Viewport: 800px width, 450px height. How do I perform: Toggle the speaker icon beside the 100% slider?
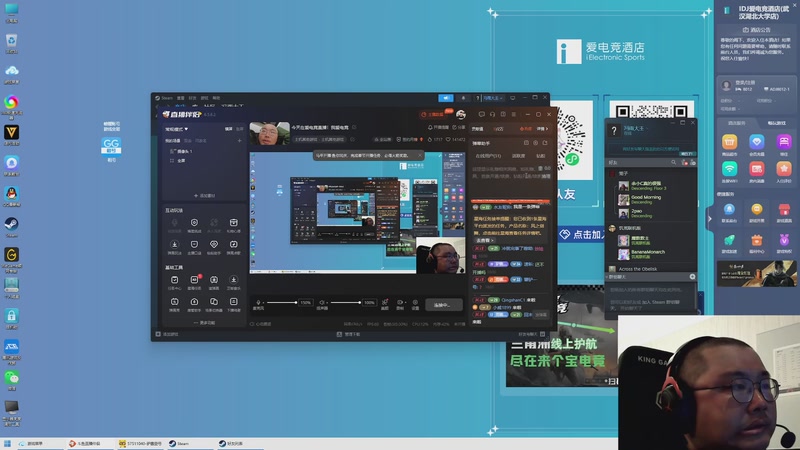tap(322, 303)
